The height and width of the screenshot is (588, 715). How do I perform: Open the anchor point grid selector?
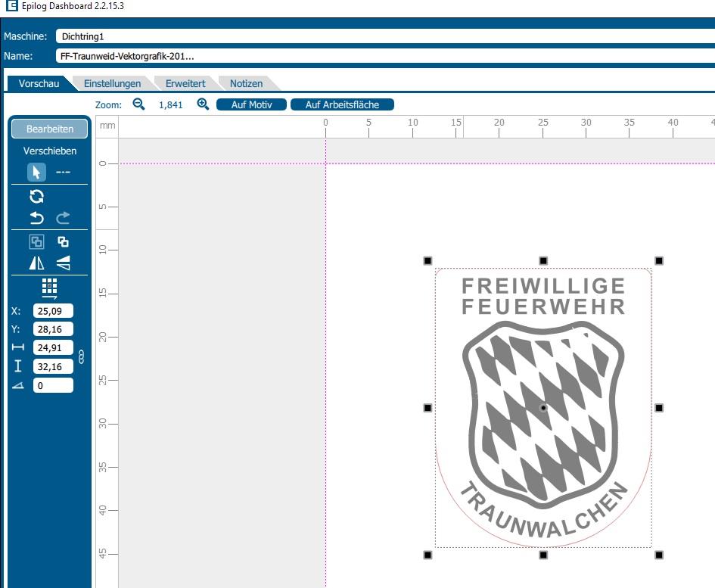[50, 288]
